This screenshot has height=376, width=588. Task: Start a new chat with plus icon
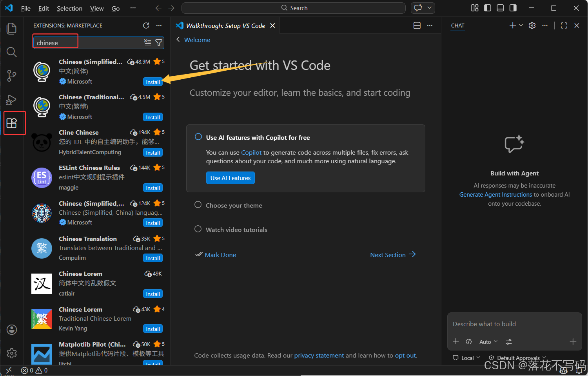(512, 26)
